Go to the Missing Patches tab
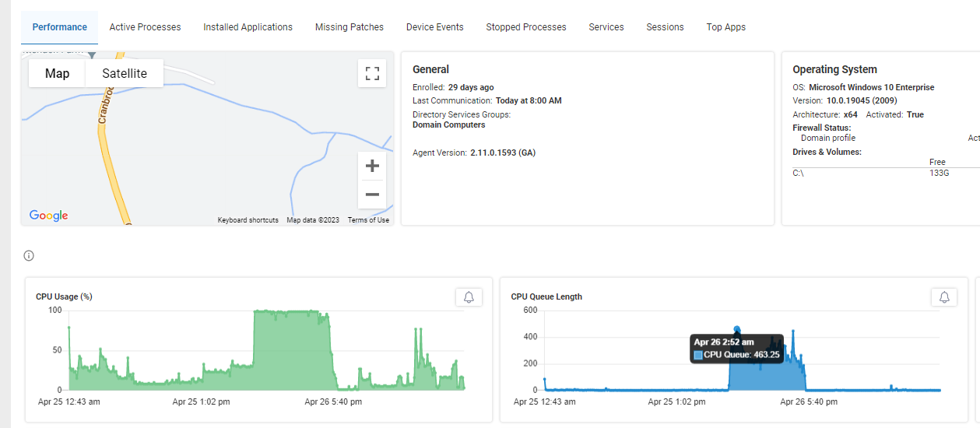This screenshot has height=428, width=980. (349, 27)
